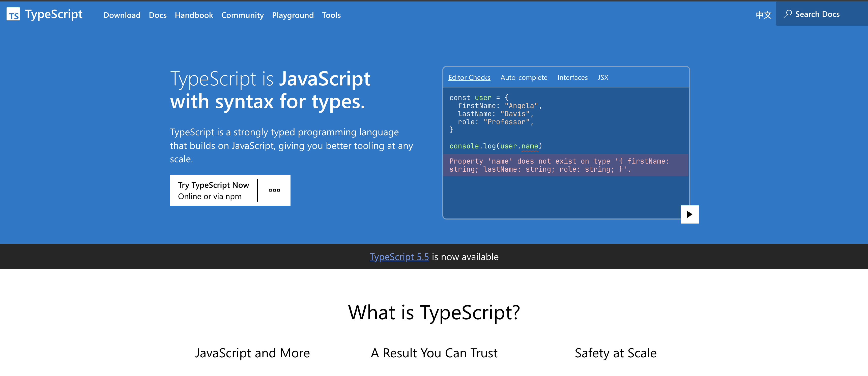Click the search magnifier icon
Viewport: 868px width, 376px height.
tap(788, 14)
